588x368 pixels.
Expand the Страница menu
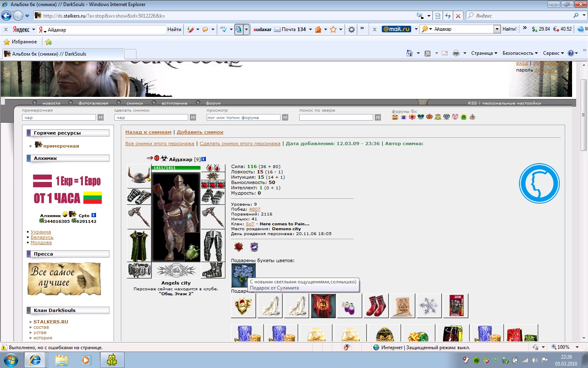[484, 53]
